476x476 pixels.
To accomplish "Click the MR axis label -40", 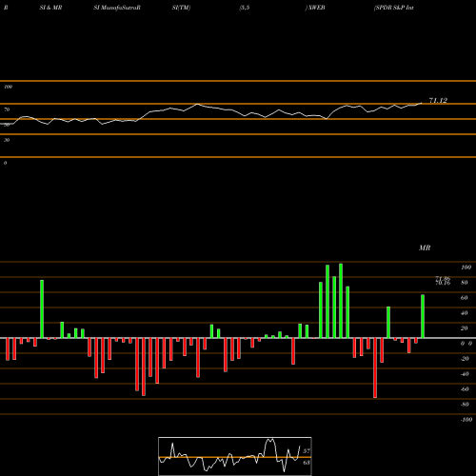I will [465, 374].
